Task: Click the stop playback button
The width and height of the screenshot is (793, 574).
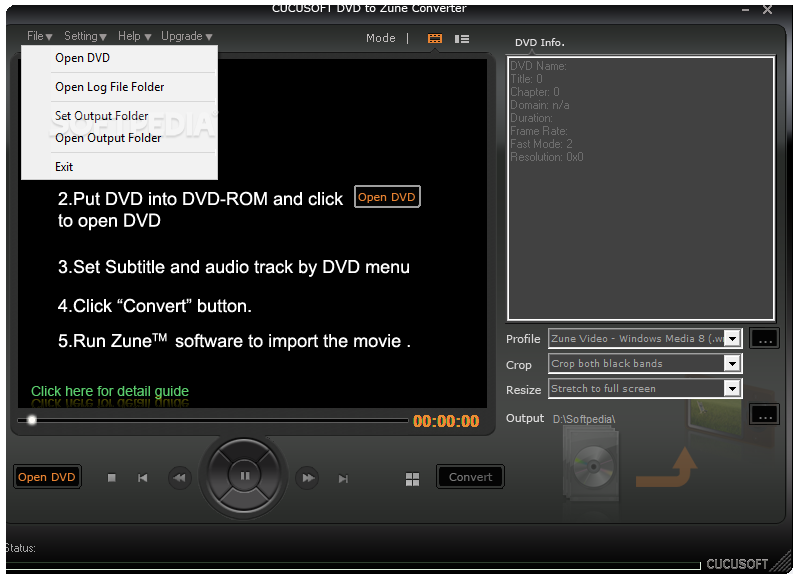Action: pyautogui.click(x=112, y=478)
